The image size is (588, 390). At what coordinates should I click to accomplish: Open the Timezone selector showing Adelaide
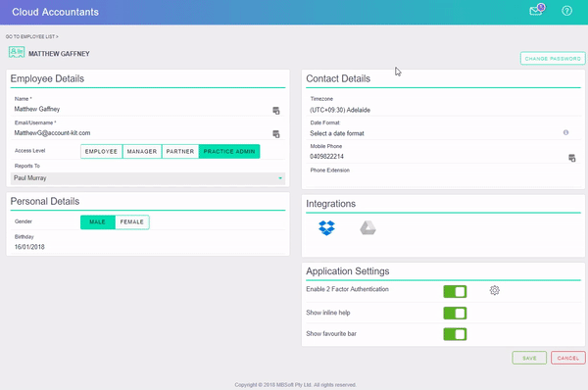tap(443, 110)
